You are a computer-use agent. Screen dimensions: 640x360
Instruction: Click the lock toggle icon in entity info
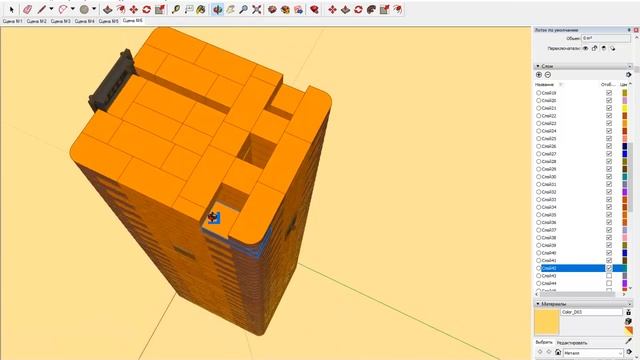pyautogui.click(x=594, y=48)
